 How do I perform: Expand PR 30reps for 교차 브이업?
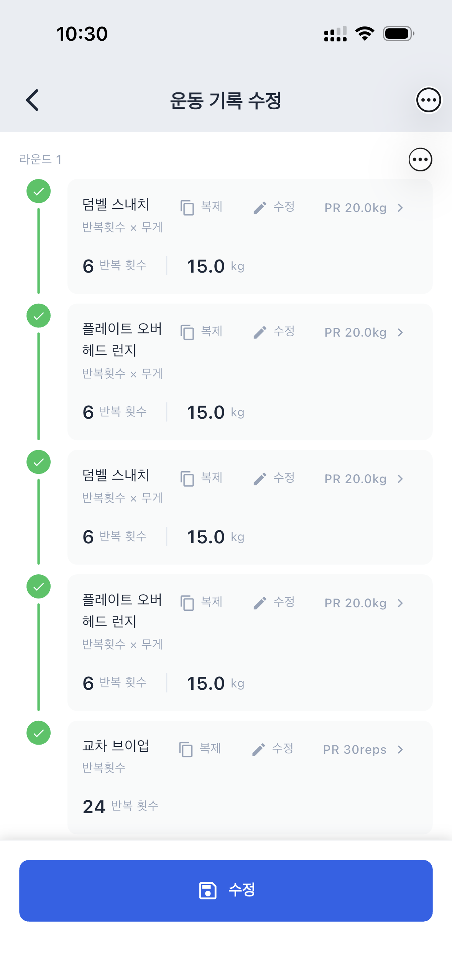tap(363, 750)
